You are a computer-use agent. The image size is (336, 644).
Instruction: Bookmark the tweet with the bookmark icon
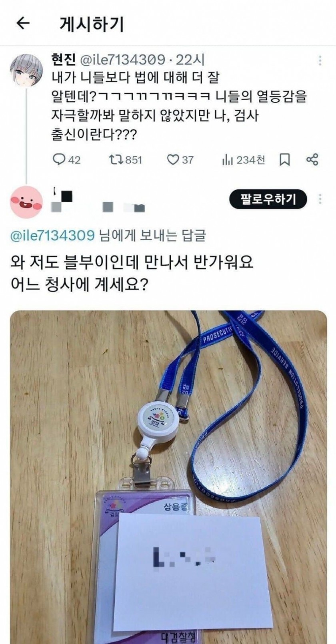click(284, 160)
